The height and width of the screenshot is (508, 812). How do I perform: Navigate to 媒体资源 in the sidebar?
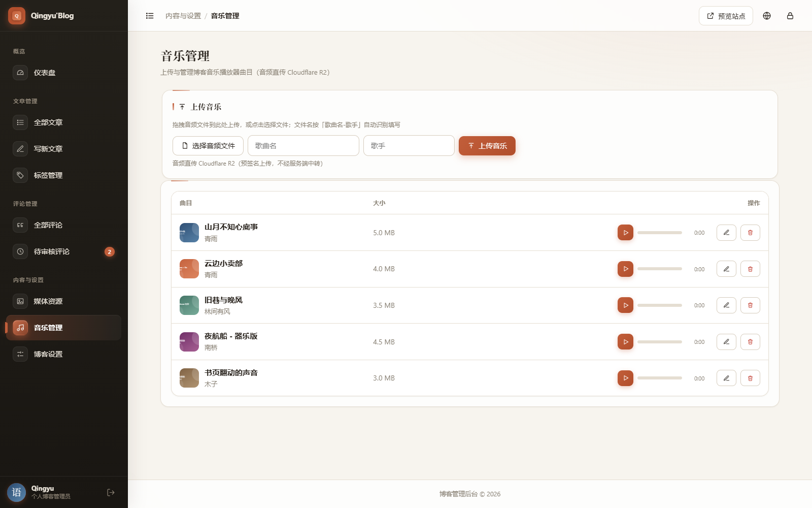click(63, 301)
